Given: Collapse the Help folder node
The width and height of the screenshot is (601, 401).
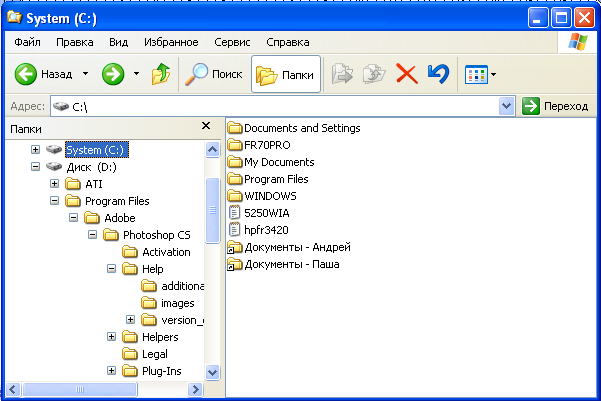Looking at the screenshot, I should click(x=111, y=269).
